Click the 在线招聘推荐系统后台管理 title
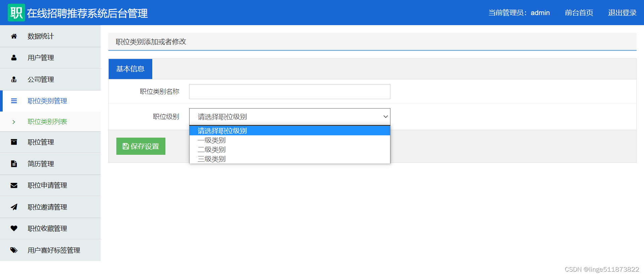 pos(87,13)
